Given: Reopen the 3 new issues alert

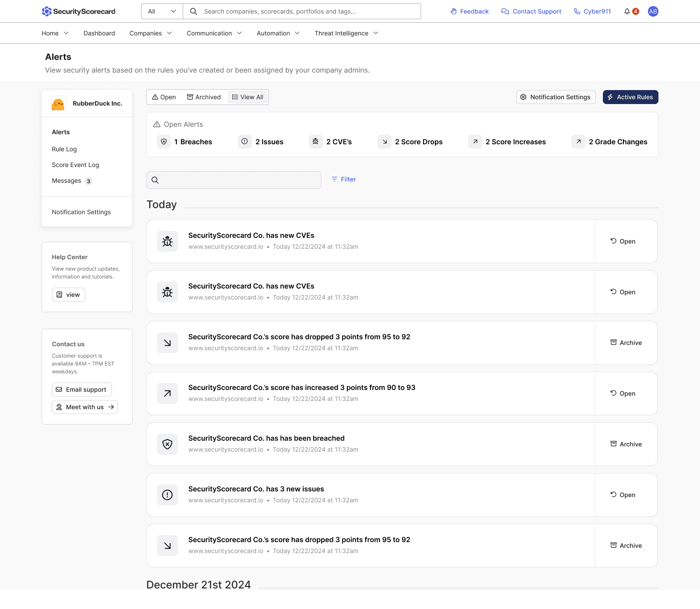Looking at the screenshot, I should (x=623, y=495).
